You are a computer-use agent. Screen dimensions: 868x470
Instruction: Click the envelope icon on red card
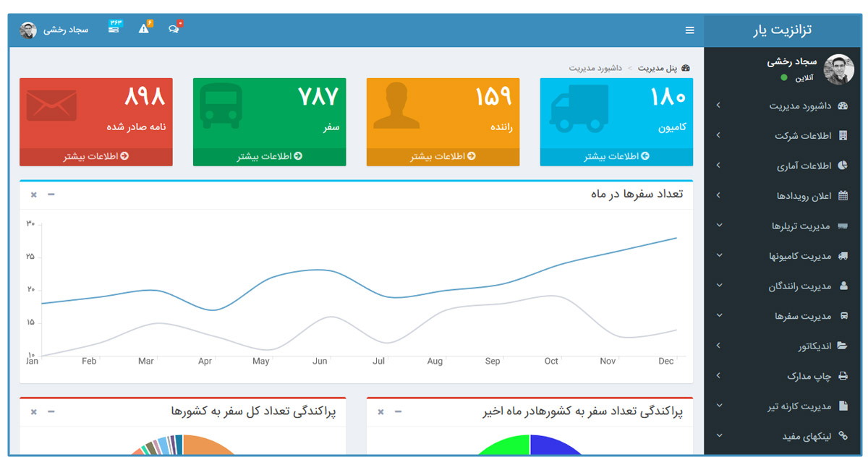point(51,106)
